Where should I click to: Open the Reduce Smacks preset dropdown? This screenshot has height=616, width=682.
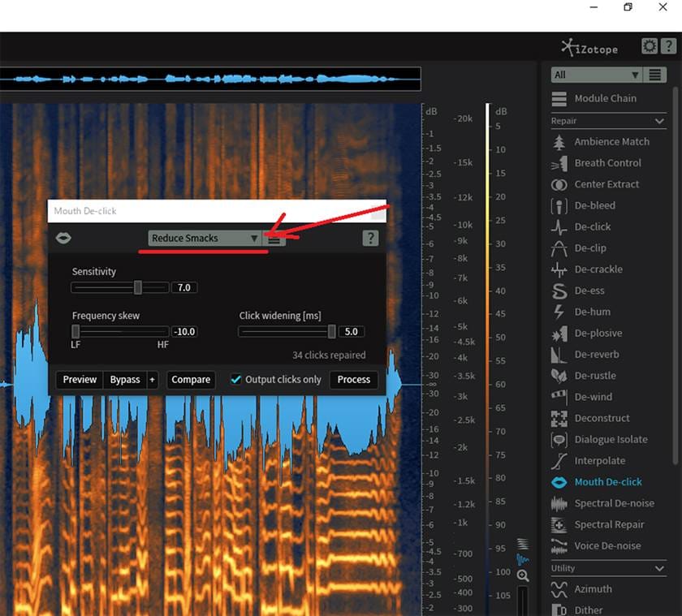(205, 239)
